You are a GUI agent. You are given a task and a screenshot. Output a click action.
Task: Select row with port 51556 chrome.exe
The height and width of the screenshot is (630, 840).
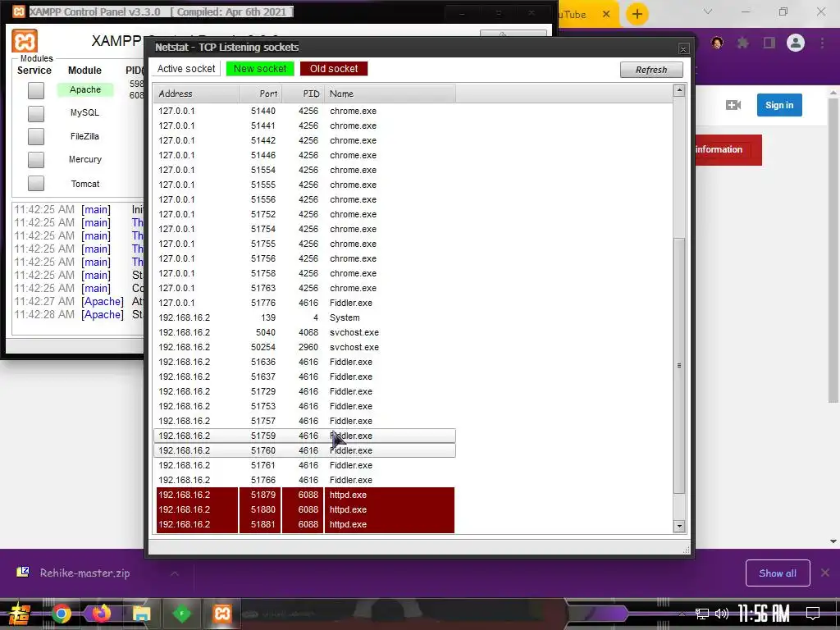point(304,199)
